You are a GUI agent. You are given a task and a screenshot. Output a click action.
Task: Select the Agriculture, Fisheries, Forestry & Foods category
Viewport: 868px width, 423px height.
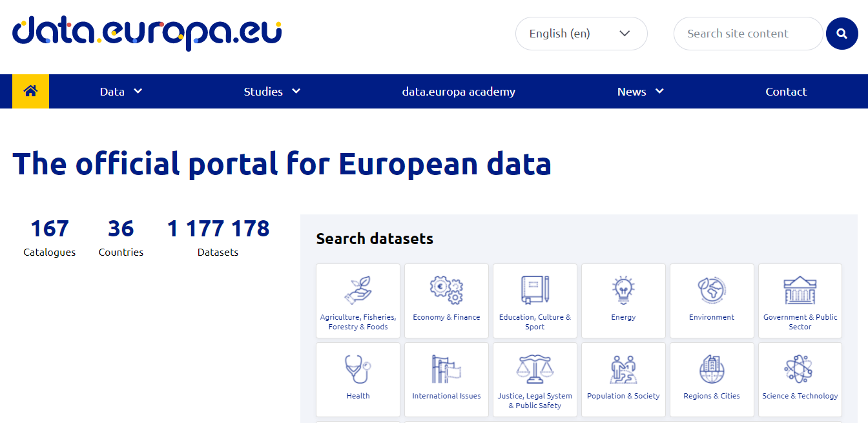pos(358,301)
